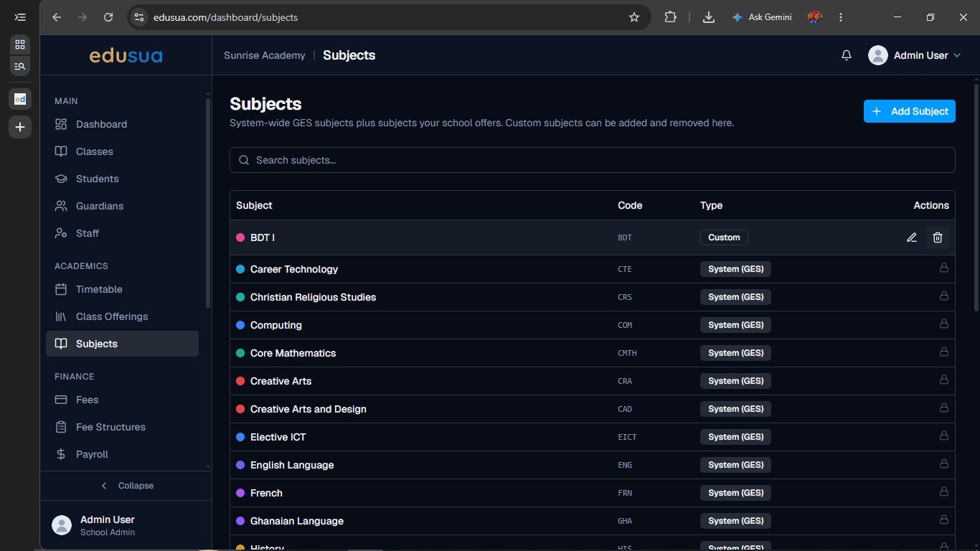Click the browser address bar

point(387,17)
